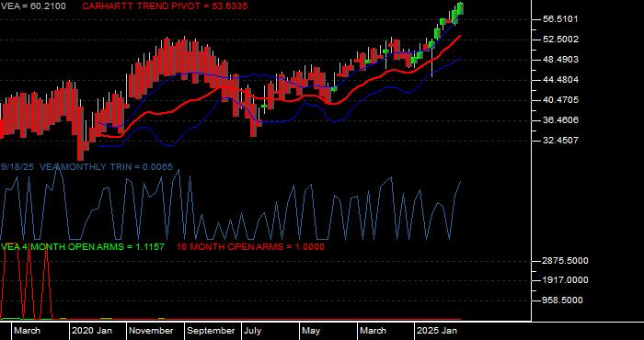This screenshot has height=340, width=644.
Task: Click the 52.5002 price axis value
Action: click(x=560, y=40)
